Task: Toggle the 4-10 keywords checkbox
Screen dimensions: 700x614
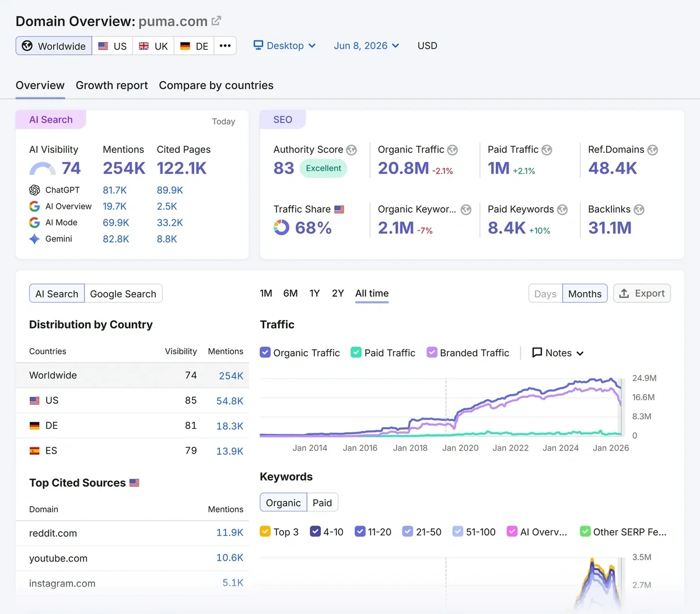Action: tap(315, 531)
